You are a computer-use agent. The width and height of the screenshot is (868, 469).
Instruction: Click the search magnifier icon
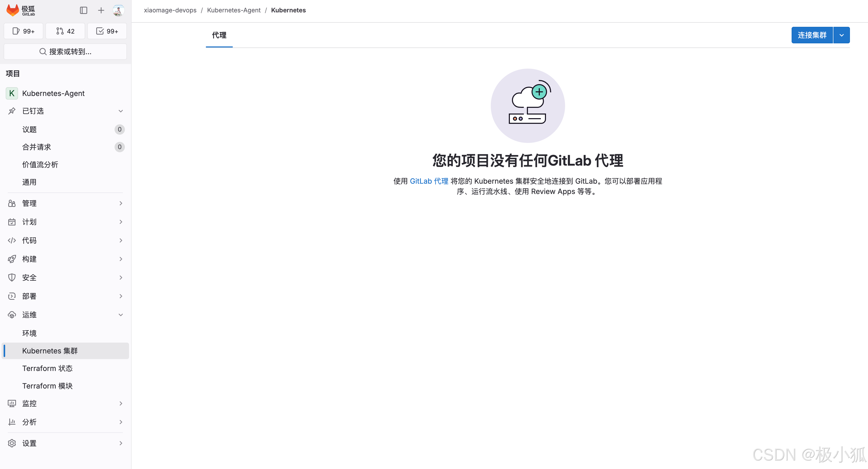click(x=43, y=52)
